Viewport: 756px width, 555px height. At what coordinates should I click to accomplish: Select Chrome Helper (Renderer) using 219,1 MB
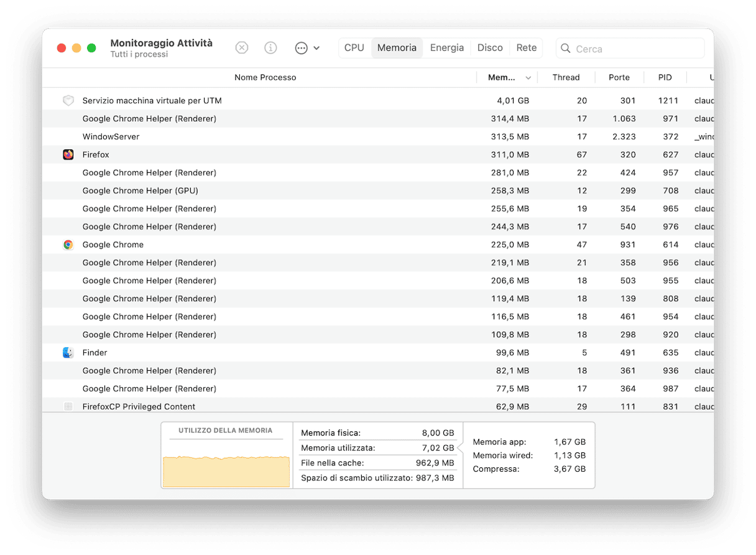(378, 263)
